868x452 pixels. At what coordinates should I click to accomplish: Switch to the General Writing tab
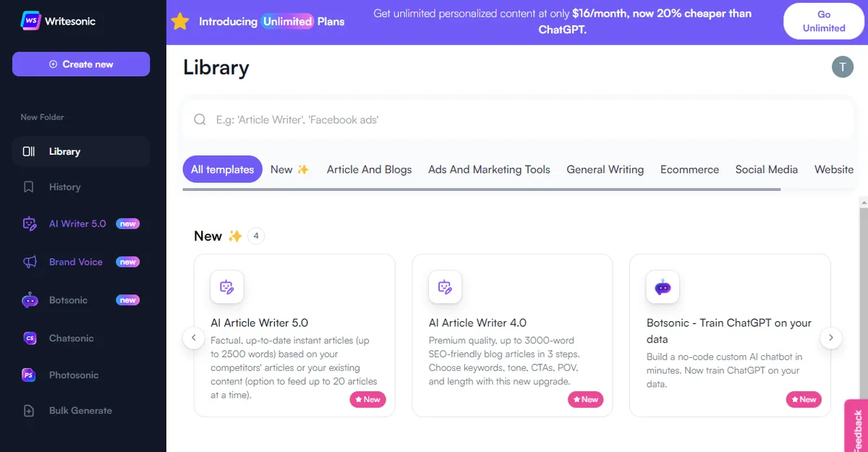(605, 169)
